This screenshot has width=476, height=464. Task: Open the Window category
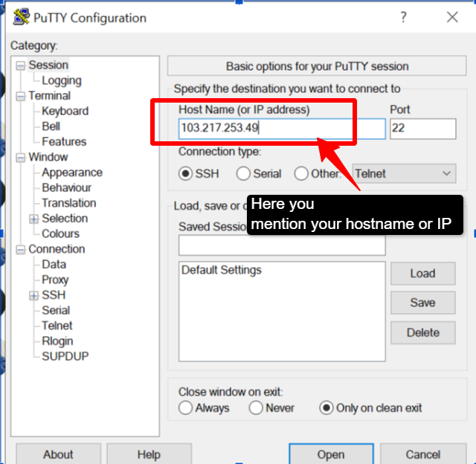click(x=48, y=157)
